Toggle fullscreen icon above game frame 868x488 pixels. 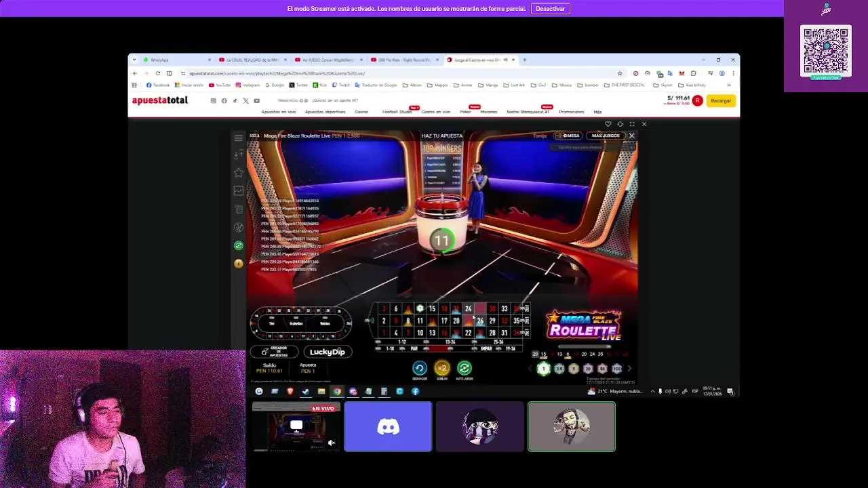click(632, 124)
